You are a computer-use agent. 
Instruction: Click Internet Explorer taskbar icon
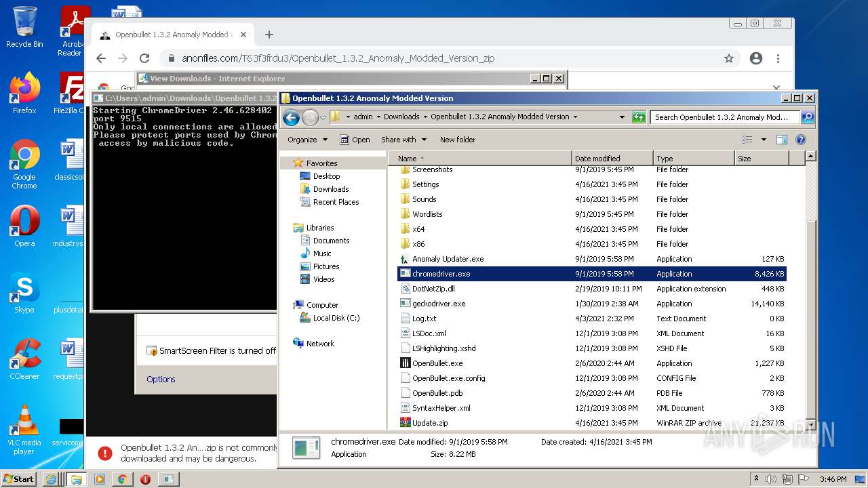click(x=51, y=479)
